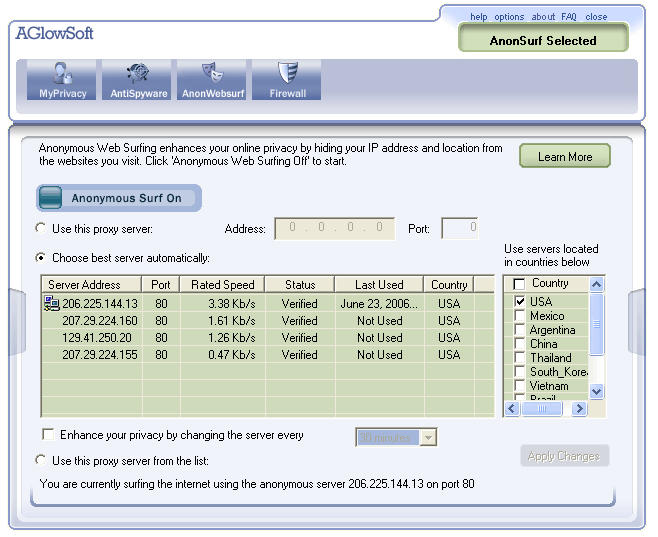Screen dimensions: 658x537
Task: Select 'Use this proxy server' radio button
Action: (41, 228)
